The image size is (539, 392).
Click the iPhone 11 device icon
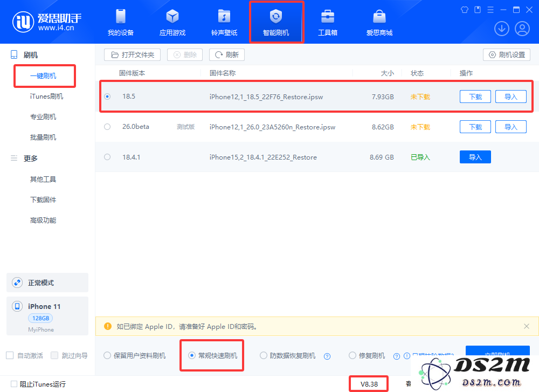click(17, 306)
